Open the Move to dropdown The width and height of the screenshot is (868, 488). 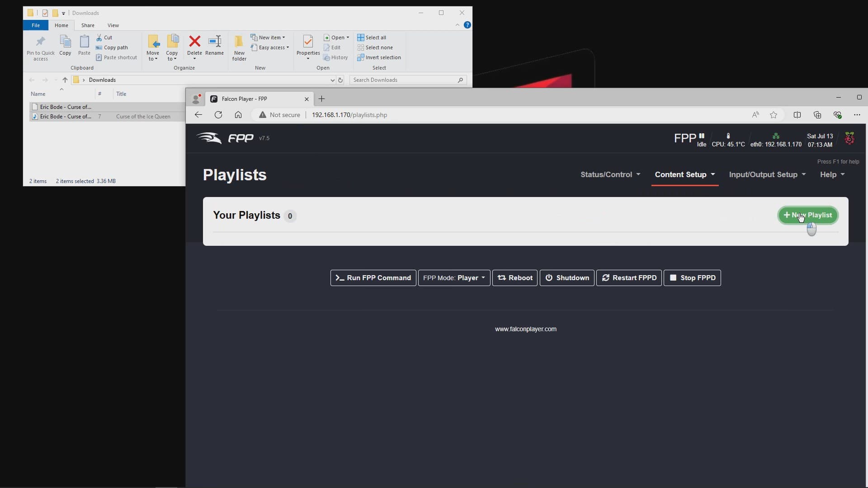(x=153, y=48)
